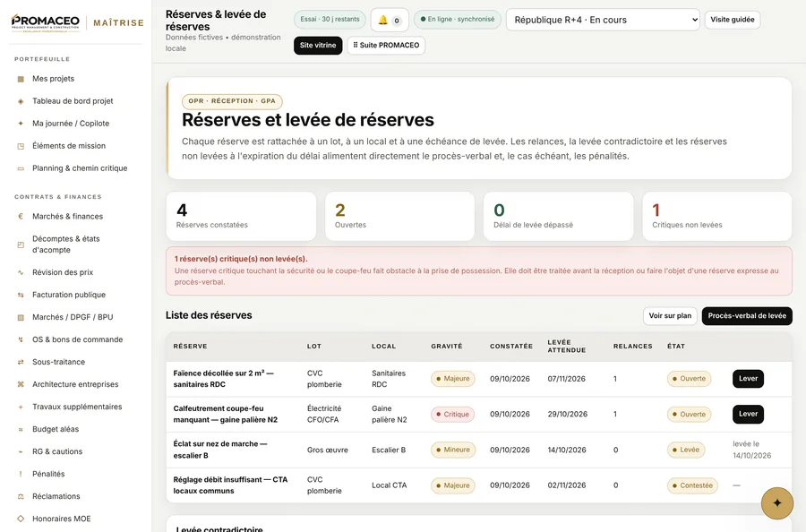The image size is (806, 532).
Task: Click the Architecture entreprises icon
Action: [x=21, y=384]
